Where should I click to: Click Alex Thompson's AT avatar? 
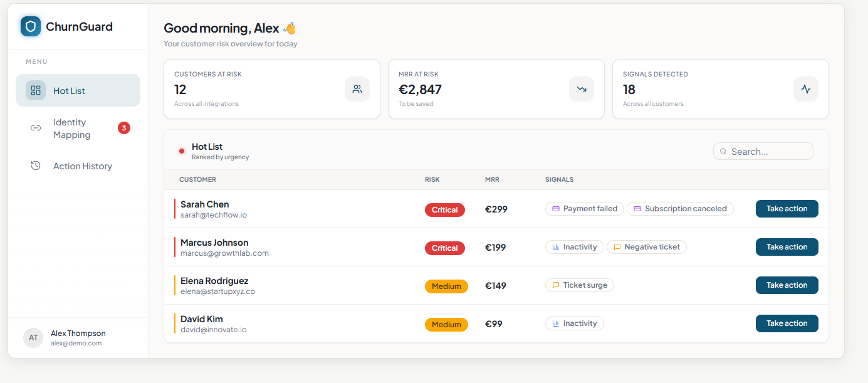click(33, 338)
